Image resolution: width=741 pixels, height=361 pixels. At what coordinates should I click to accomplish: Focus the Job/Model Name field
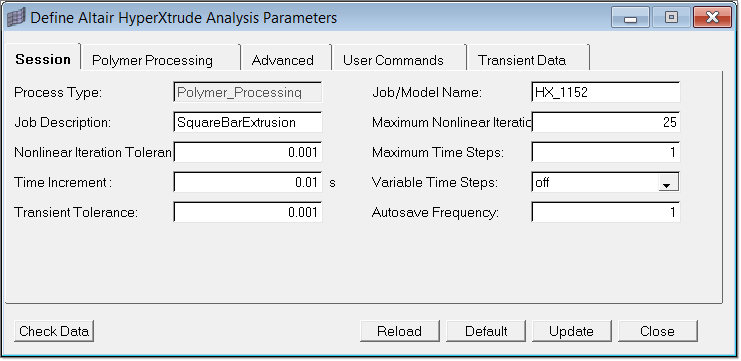coord(606,92)
